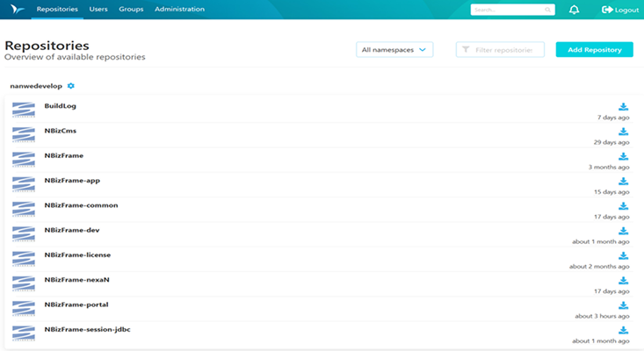Click the download icon for NBizFrame-portal
Screen dimensions: 644x351
pos(624,305)
